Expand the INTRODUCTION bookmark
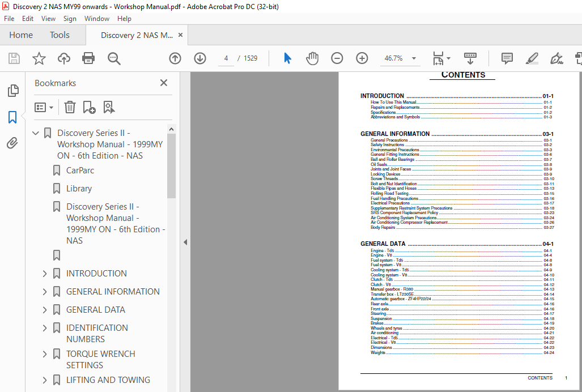Viewport: 582px width, 392px height. point(45,274)
